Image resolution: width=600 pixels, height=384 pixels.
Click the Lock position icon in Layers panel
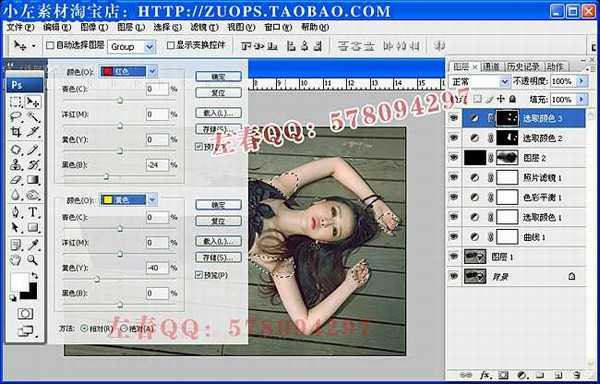501,99
